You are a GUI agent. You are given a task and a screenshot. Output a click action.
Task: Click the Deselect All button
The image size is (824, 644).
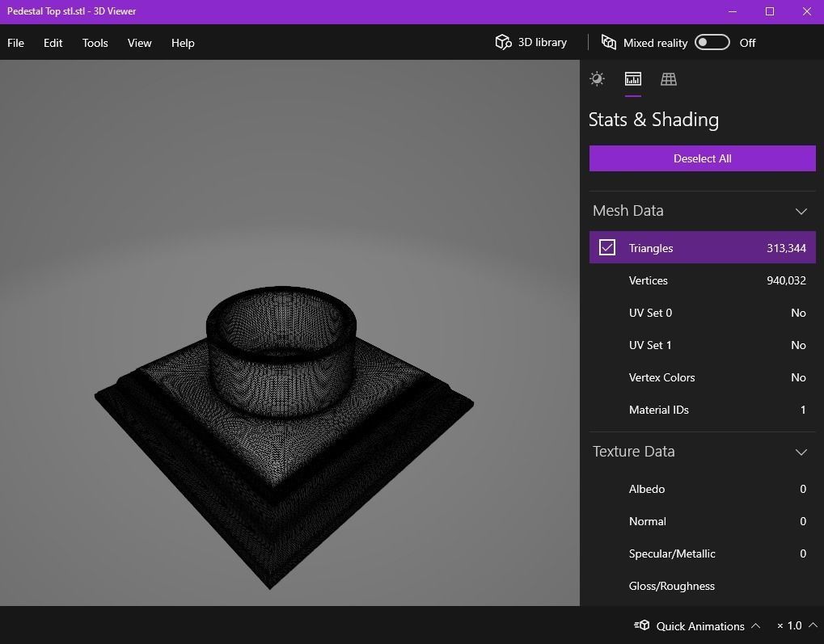702,158
